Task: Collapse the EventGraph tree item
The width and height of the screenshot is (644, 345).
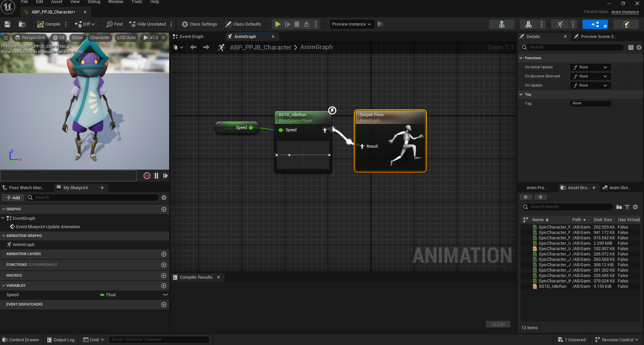Action: coord(3,218)
